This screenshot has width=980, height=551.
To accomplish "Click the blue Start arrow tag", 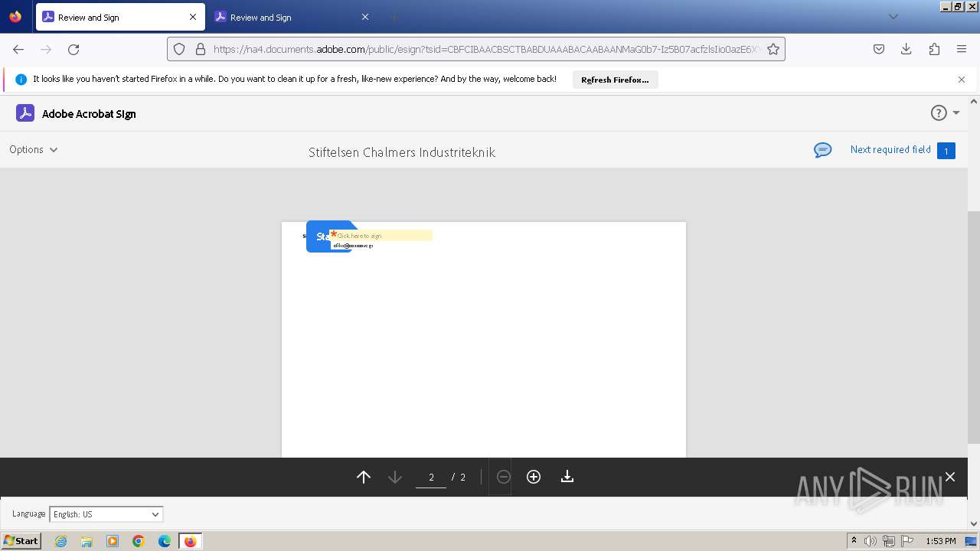I will pyautogui.click(x=319, y=236).
